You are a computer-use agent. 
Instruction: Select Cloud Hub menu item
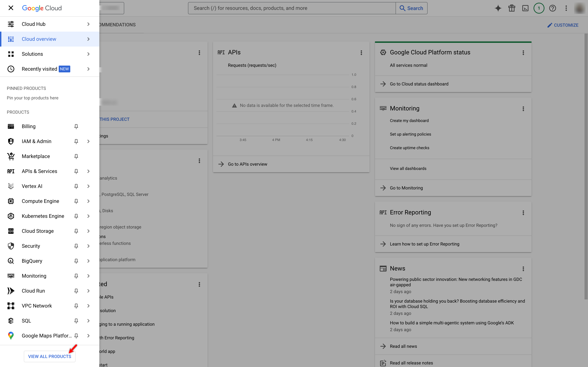point(34,24)
